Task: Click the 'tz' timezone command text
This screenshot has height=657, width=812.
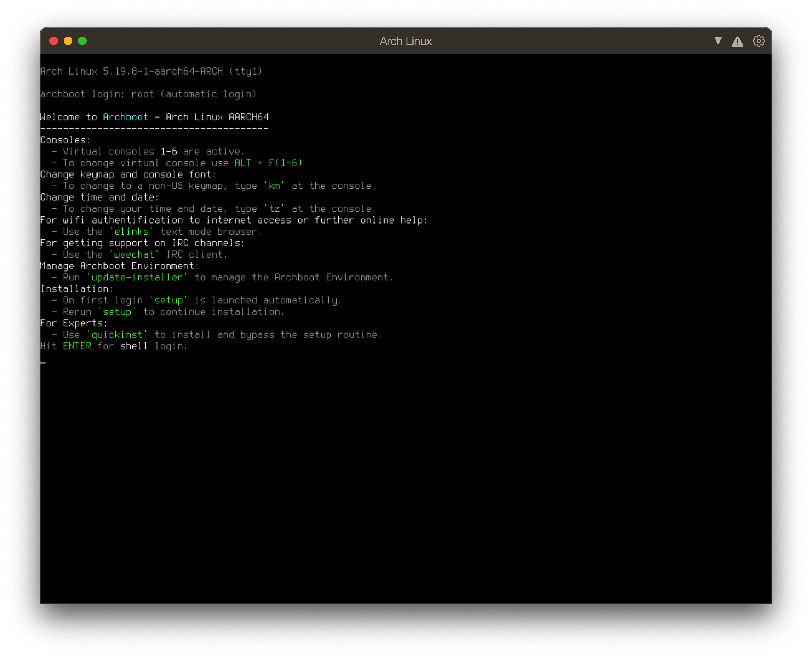Action: pyautogui.click(x=274, y=208)
